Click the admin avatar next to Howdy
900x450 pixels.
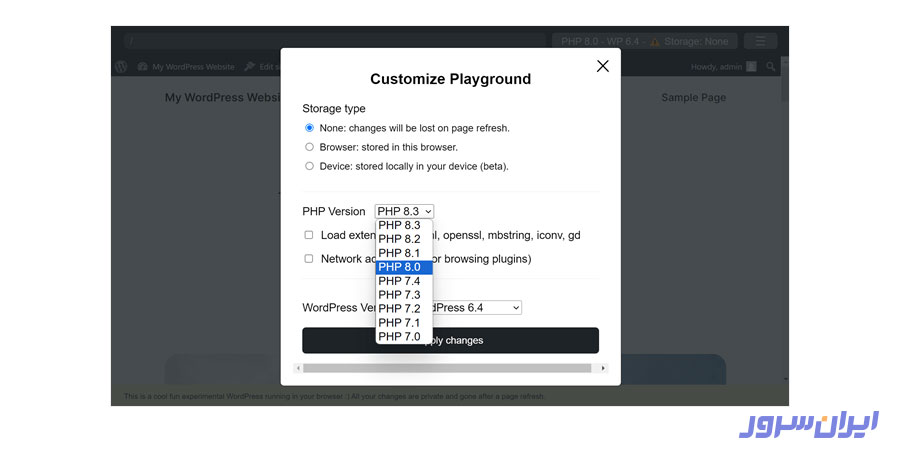(x=752, y=67)
